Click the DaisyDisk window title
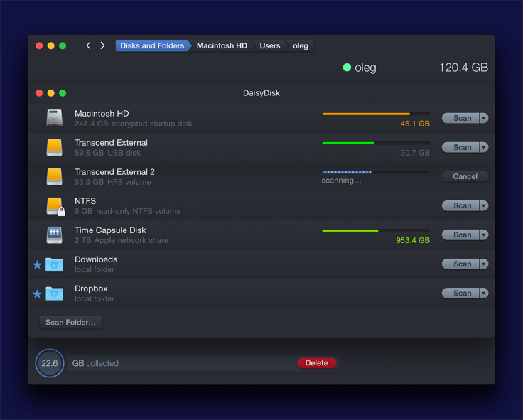The image size is (523, 420). tap(261, 93)
